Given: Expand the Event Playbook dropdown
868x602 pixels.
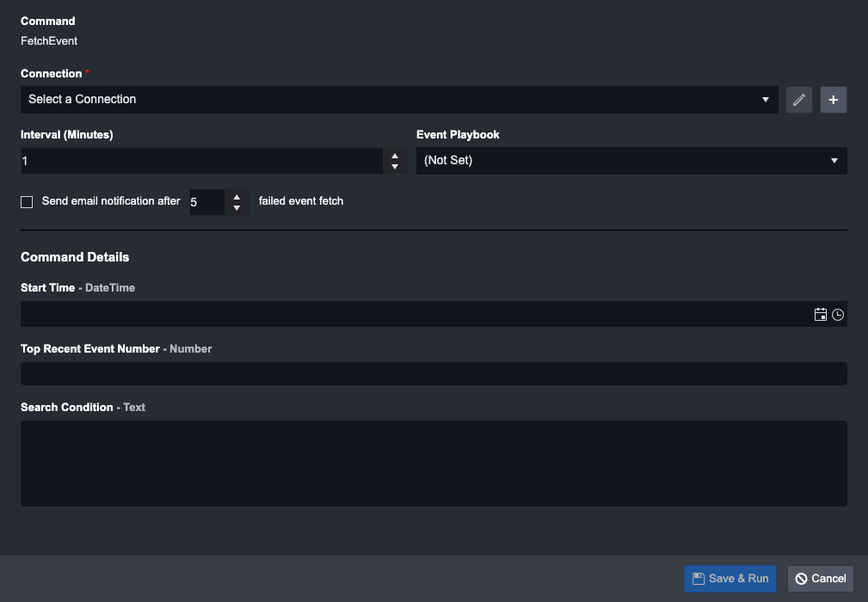Looking at the screenshot, I should tap(619, 161).
